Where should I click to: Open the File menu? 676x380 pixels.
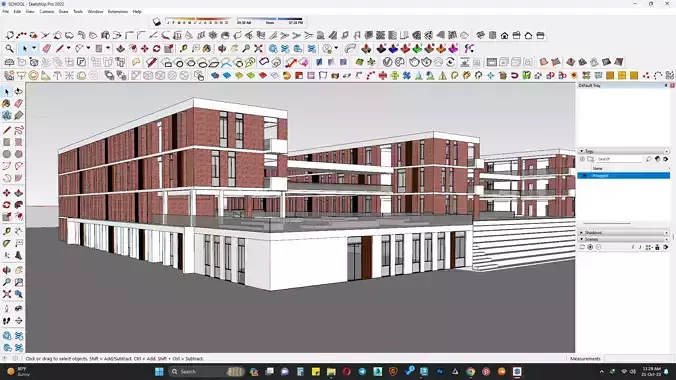pyautogui.click(x=6, y=12)
